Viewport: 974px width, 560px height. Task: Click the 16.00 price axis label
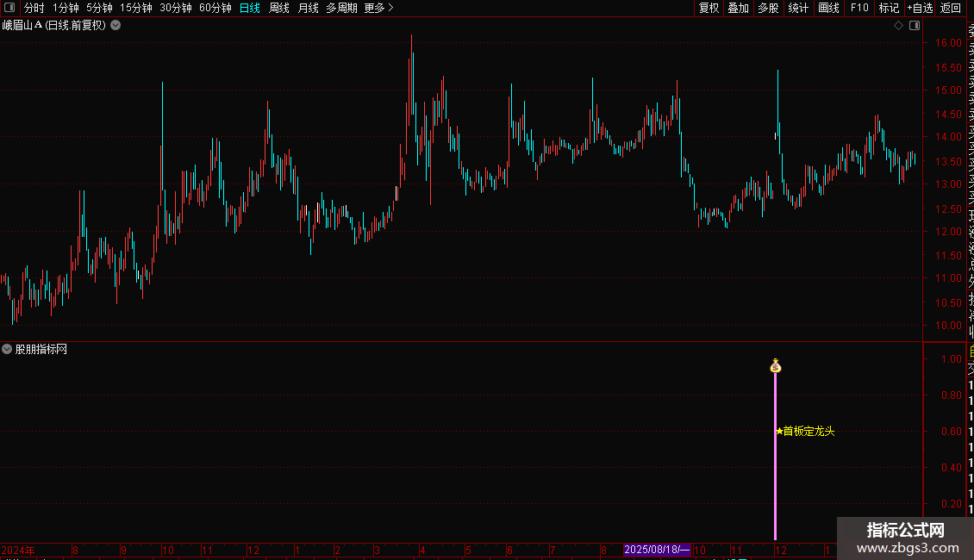point(948,43)
